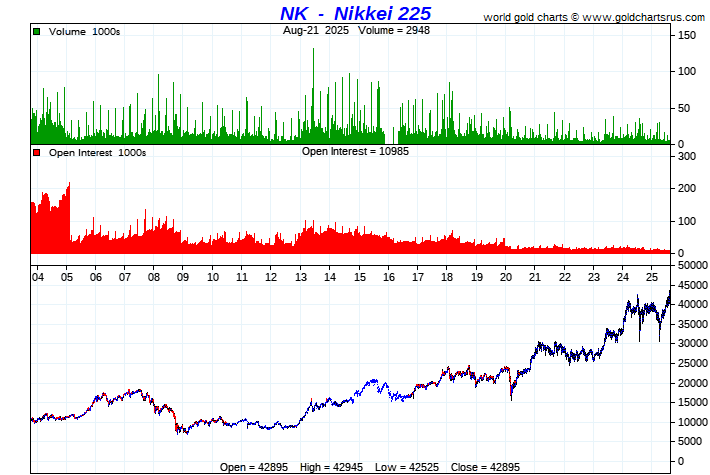Click the 2020 price crash low on Nikkei line
Viewport: 710px width, 475px height.
(512, 398)
